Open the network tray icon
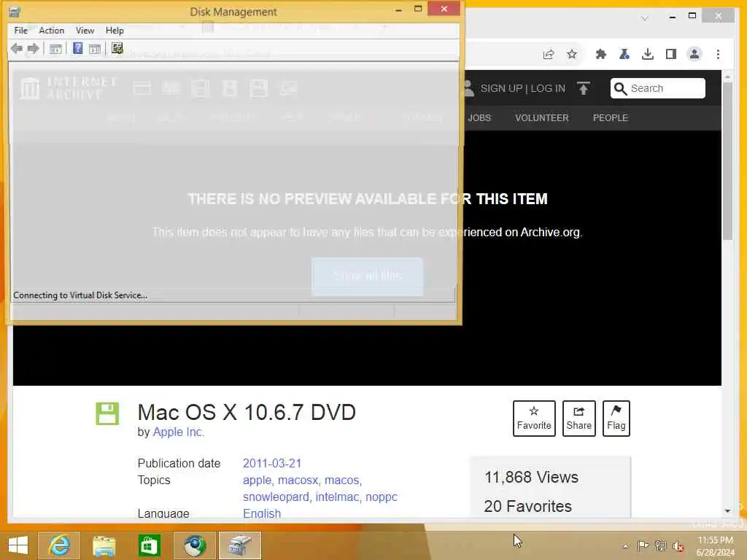747x560 pixels. click(660, 545)
